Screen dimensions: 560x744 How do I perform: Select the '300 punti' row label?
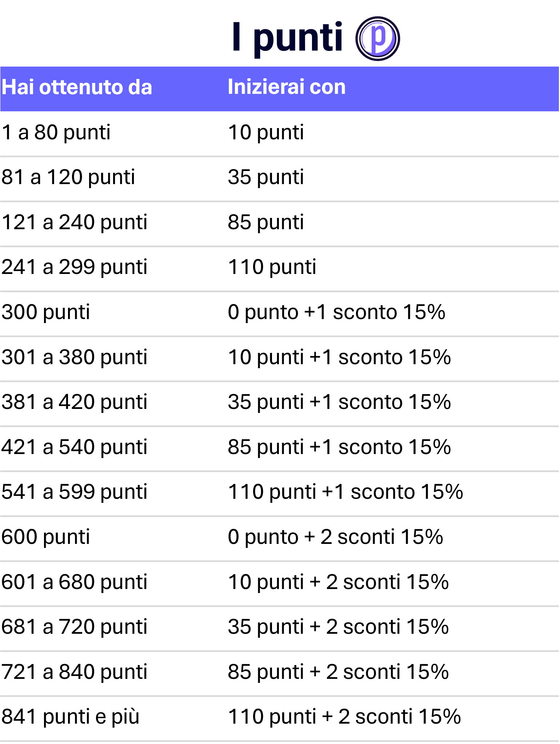coord(46,313)
